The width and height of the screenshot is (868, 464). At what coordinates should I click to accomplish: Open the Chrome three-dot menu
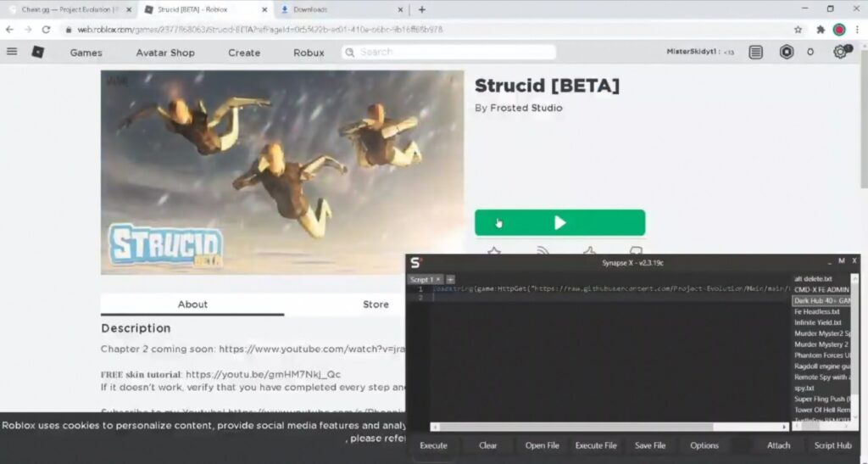(x=857, y=30)
